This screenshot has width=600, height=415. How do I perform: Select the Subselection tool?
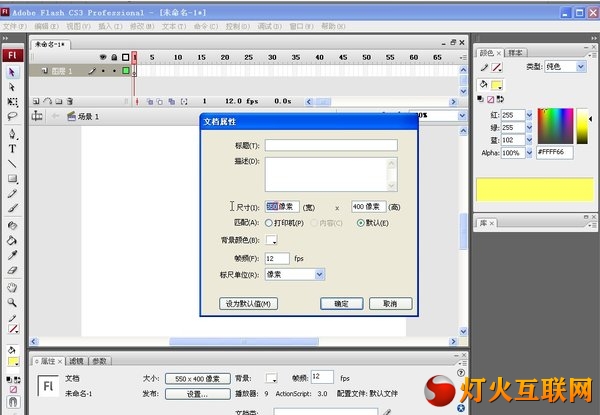[x=12, y=87]
